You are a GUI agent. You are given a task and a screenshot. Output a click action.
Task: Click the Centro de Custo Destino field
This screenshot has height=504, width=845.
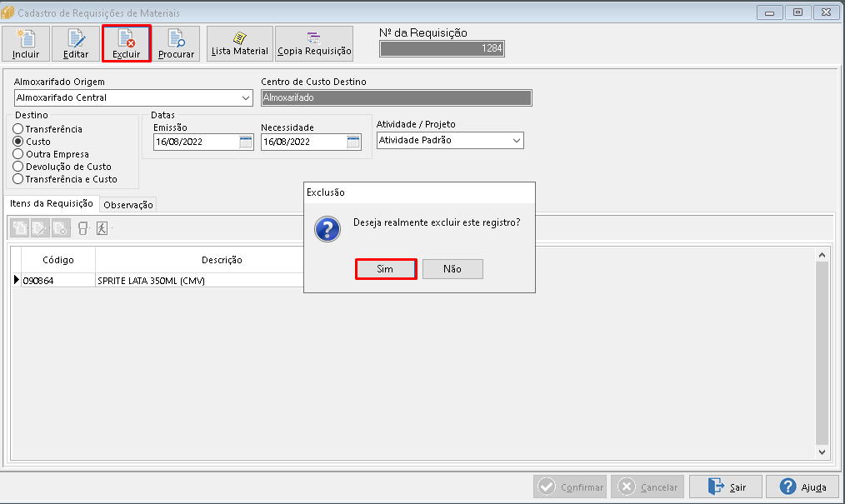[x=397, y=97]
